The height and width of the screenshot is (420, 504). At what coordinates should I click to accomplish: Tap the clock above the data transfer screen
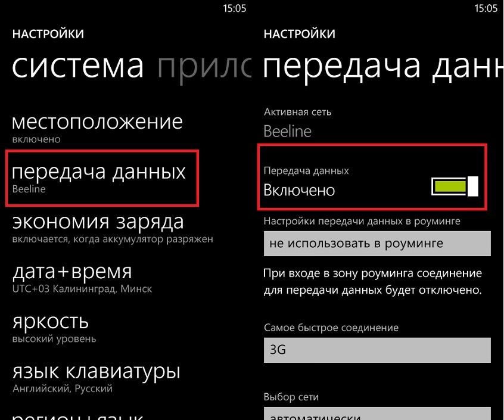click(486, 8)
